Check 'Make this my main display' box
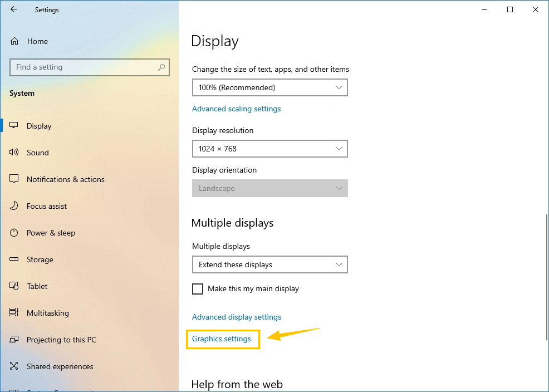The width and height of the screenshot is (549, 392). coord(198,289)
